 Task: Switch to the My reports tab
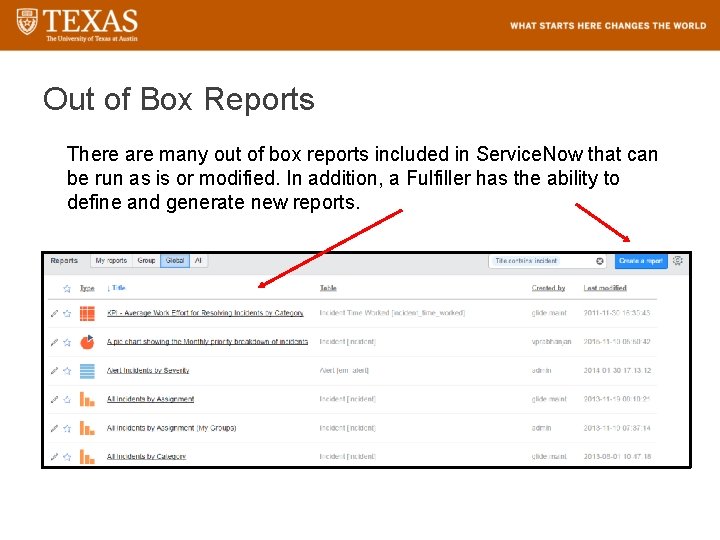[x=111, y=261]
